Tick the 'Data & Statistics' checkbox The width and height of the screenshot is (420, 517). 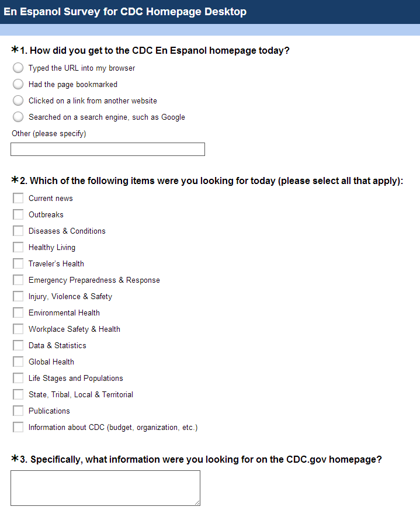point(18,345)
